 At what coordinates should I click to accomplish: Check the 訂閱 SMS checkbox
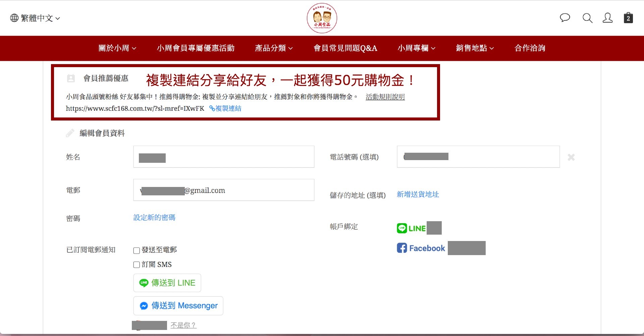pos(137,265)
